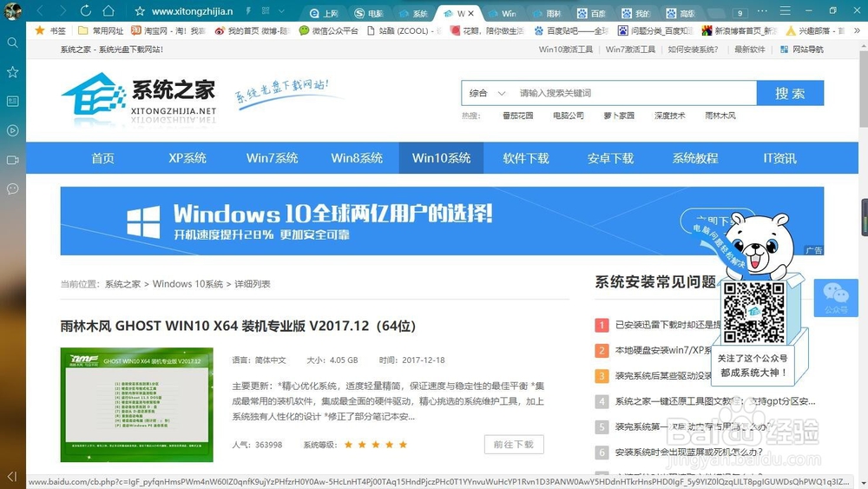The width and height of the screenshot is (868, 489).
Task: Expand the 综合 search category dropdown
Action: point(487,93)
